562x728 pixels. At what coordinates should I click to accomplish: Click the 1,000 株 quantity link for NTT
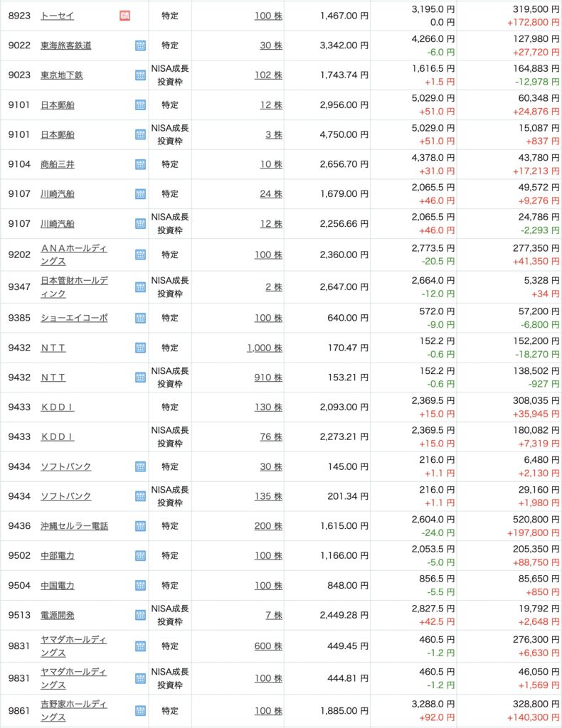(x=264, y=348)
